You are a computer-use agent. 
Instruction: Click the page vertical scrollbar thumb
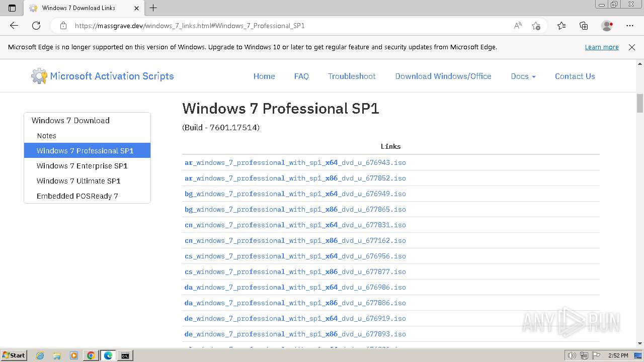tap(640, 103)
